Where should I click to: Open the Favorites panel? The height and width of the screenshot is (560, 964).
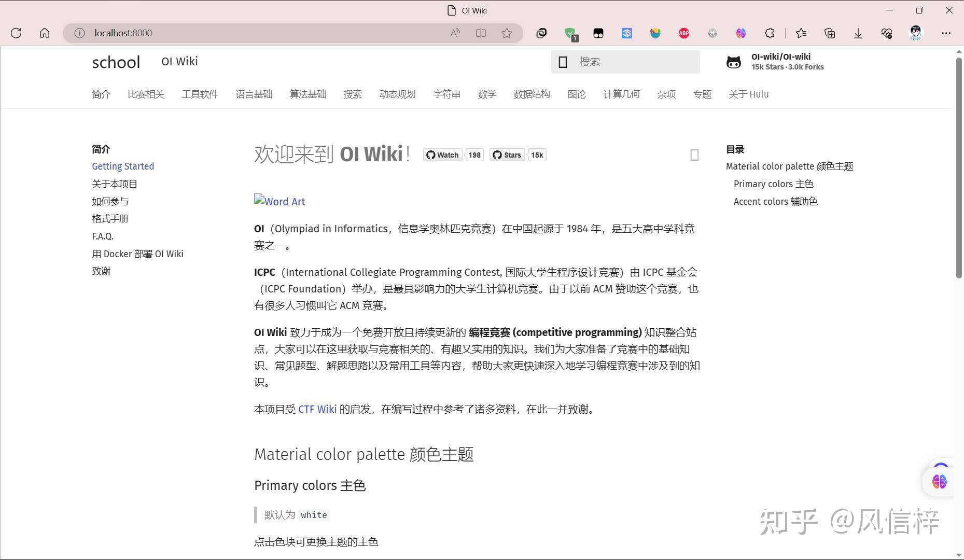[x=801, y=33]
